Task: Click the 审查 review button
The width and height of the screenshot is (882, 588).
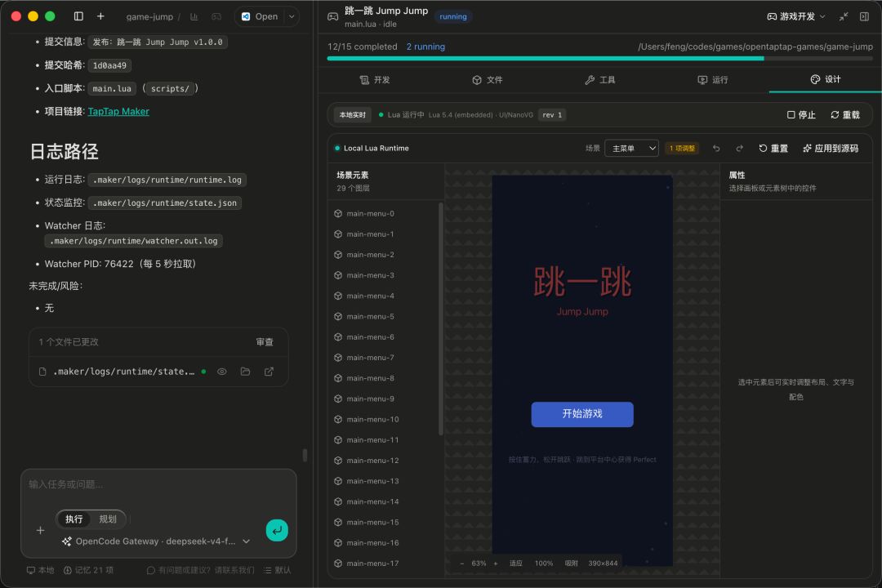Action: click(x=265, y=342)
